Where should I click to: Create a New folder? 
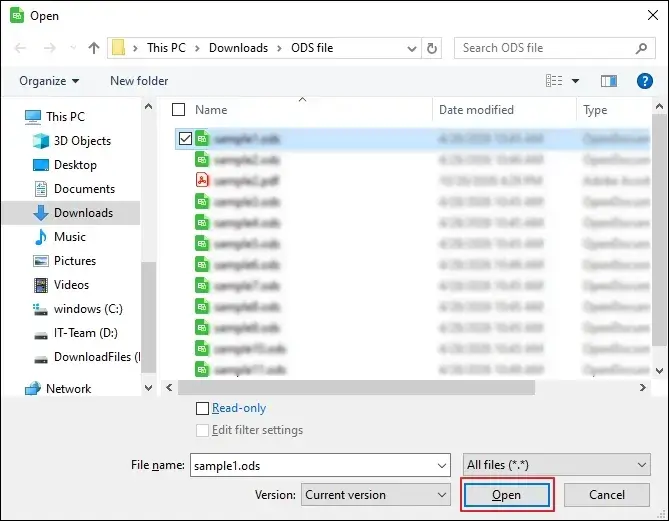pyautogui.click(x=139, y=81)
